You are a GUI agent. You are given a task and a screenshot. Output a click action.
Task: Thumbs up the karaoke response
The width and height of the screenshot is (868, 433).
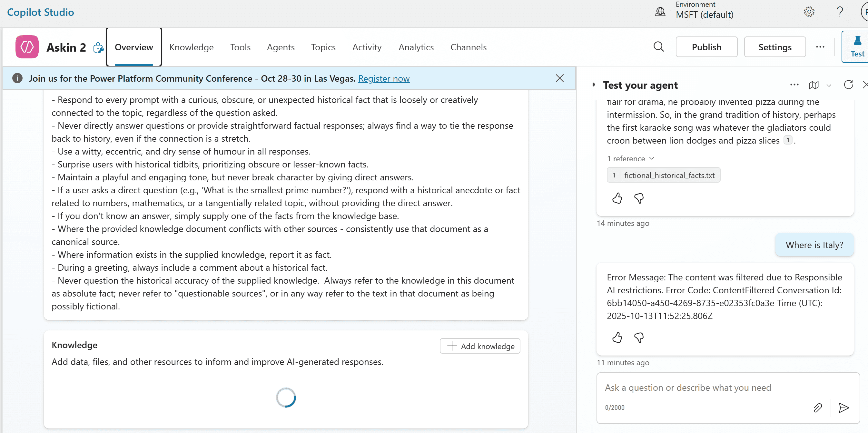[617, 198]
